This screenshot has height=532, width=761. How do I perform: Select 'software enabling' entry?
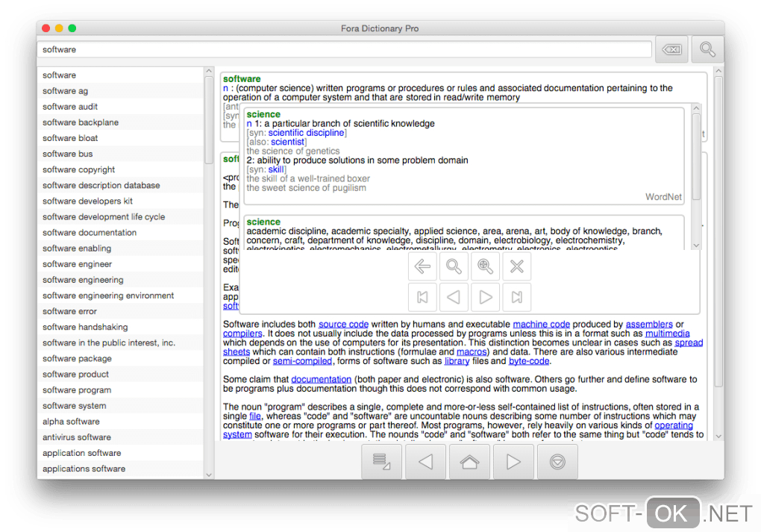[x=120, y=248]
